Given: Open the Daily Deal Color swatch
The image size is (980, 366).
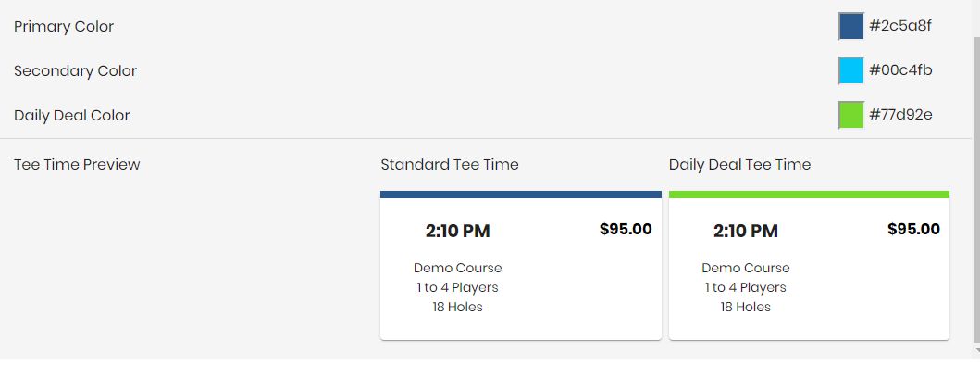Looking at the screenshot, I should 851,115.
